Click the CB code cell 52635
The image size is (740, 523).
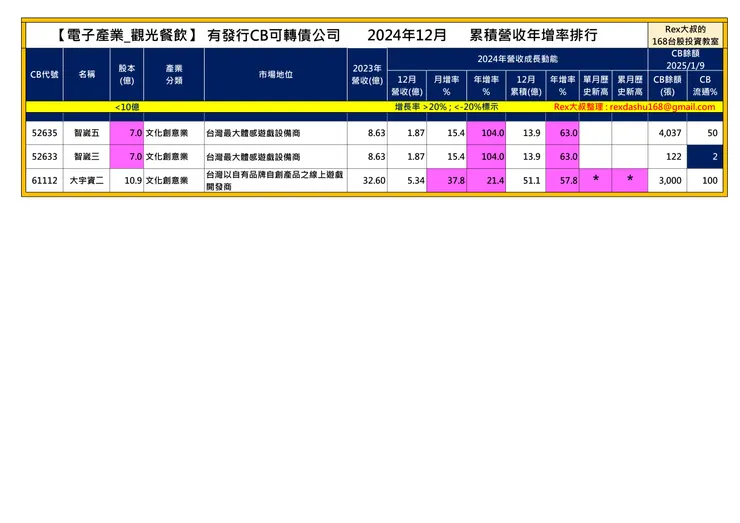44,133
